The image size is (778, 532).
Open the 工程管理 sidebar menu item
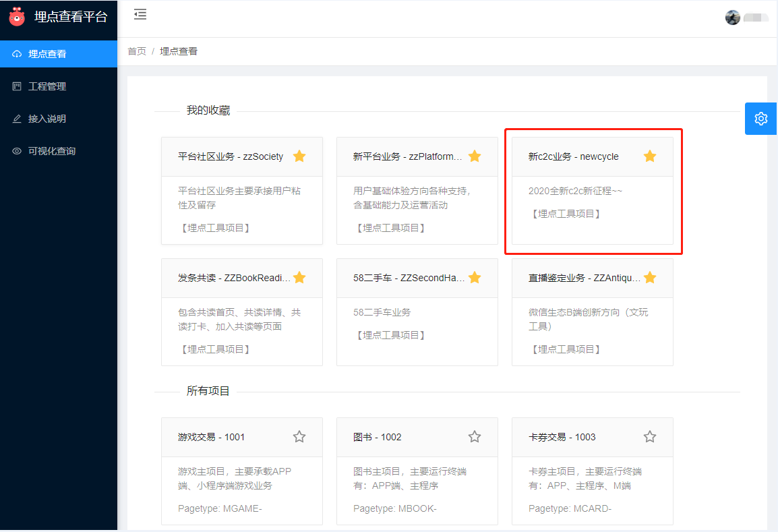click(x=59, y=86)
